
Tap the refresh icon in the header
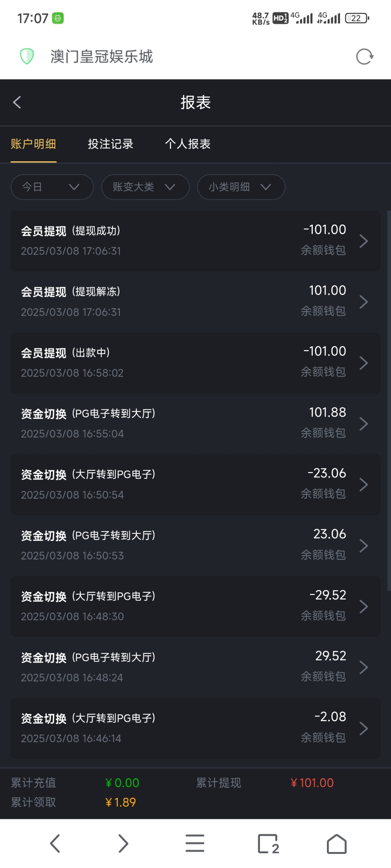(x=364, y=57)
